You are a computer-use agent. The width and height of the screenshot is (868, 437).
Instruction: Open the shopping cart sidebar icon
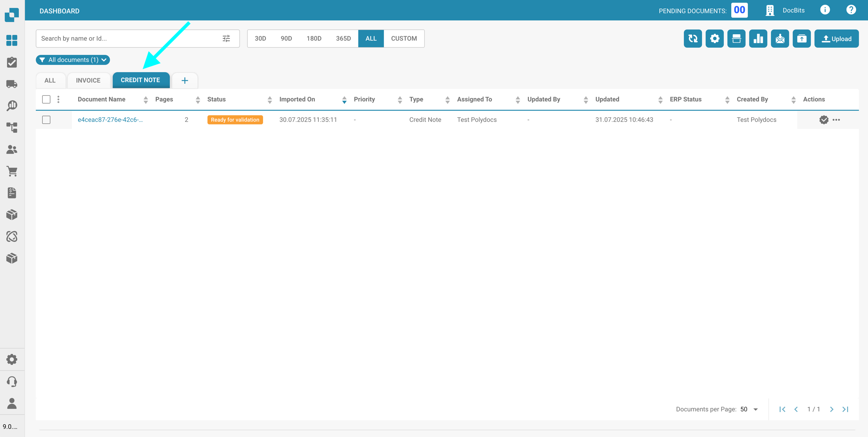(12, 171)
